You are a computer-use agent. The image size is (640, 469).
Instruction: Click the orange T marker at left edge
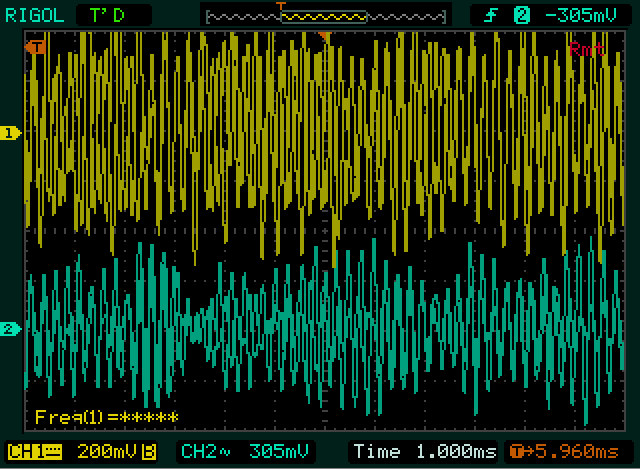(37, 46)
